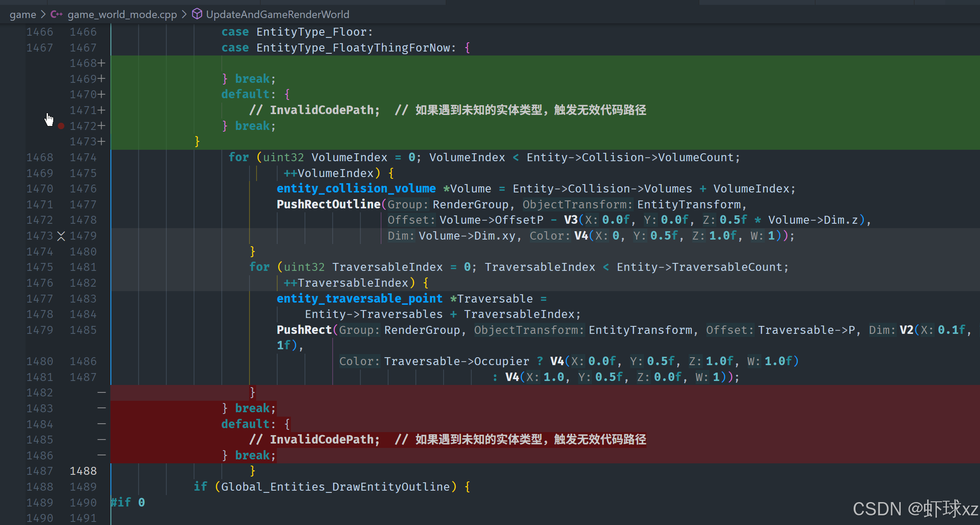Click the entity_traversable_point type name
This screenshot has height=525, width=980.
click(359, 299)
